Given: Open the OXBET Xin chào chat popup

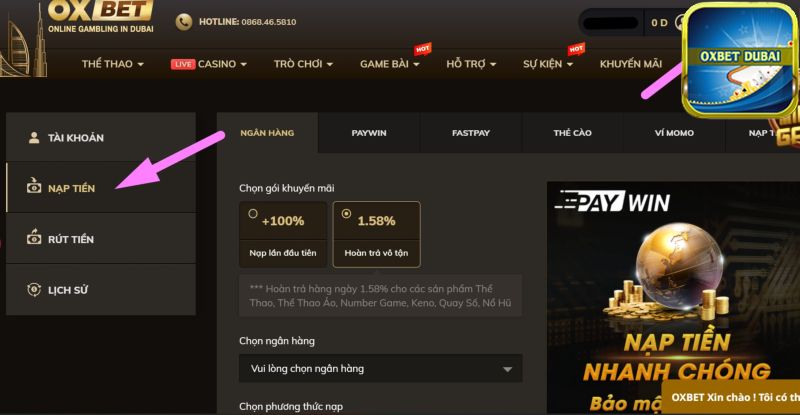Looking at the screenshot, I should click(x=731, y=397).
